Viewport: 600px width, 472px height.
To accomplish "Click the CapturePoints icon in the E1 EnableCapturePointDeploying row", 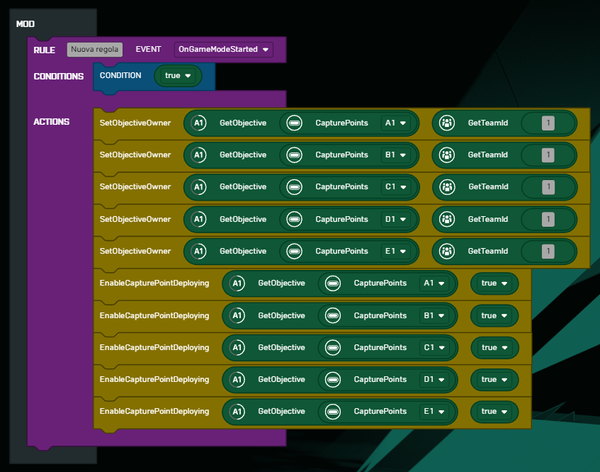I will [333, 411].
